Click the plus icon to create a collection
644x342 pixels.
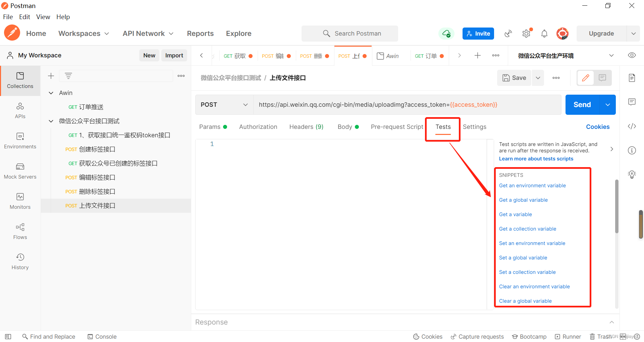(51, 76)
